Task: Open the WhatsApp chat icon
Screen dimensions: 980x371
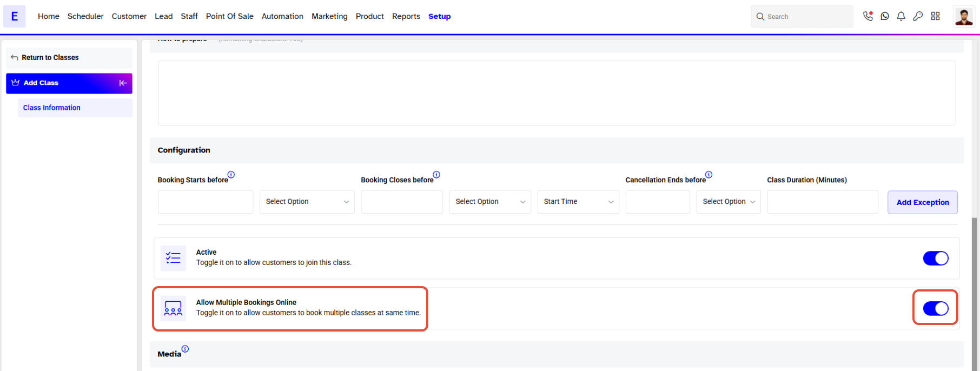Action: tap(885, 16)
